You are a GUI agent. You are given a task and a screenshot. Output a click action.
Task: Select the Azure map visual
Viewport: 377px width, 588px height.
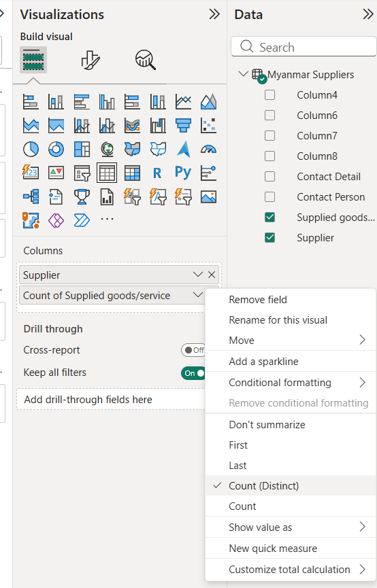[x=183, y=150]
